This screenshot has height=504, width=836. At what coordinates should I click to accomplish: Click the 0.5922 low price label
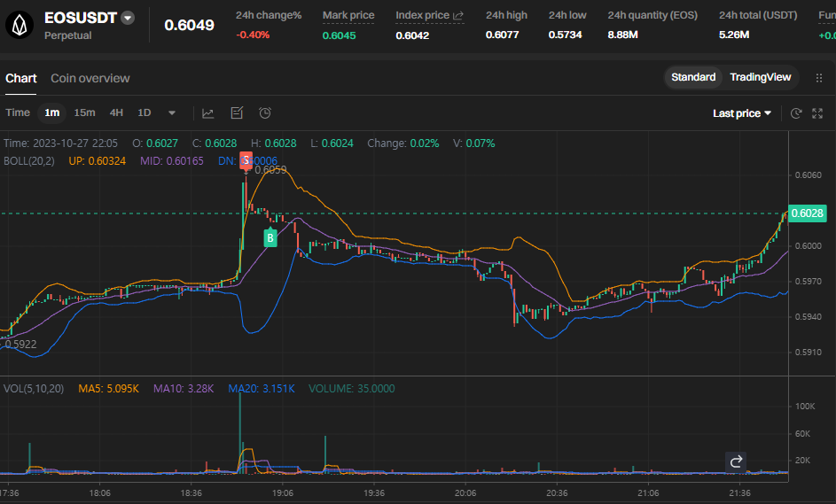[20, 345]
